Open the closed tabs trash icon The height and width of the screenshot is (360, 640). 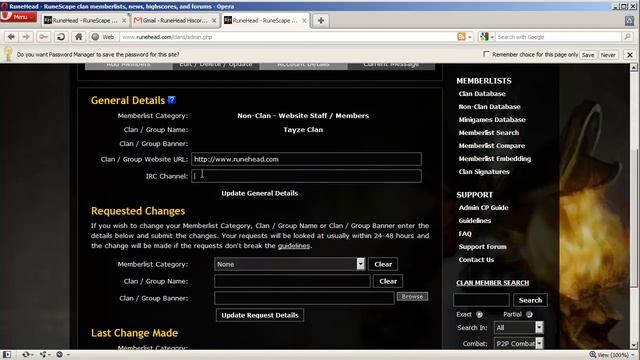[629, 20]
